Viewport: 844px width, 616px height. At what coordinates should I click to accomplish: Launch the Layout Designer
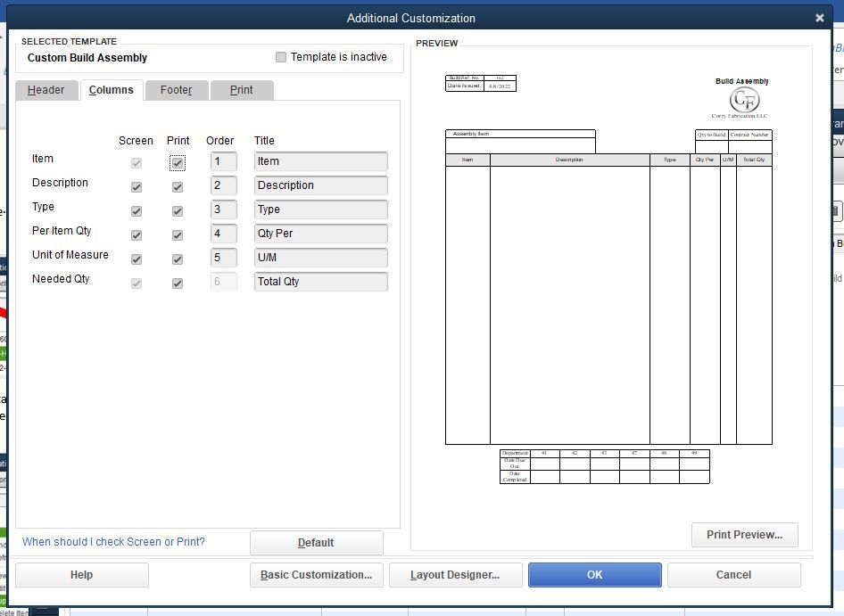(x=455, y=575)
